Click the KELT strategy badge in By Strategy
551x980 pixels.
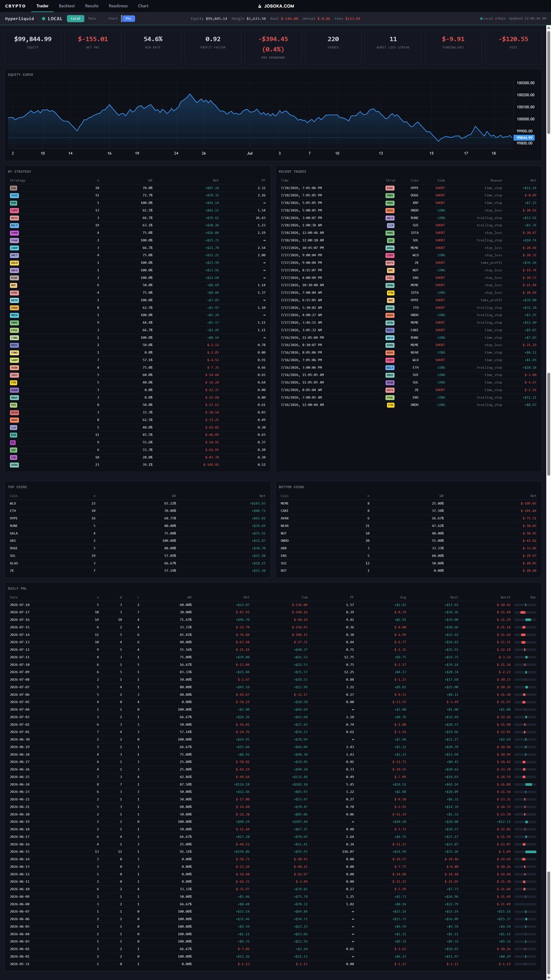point(14,225)
